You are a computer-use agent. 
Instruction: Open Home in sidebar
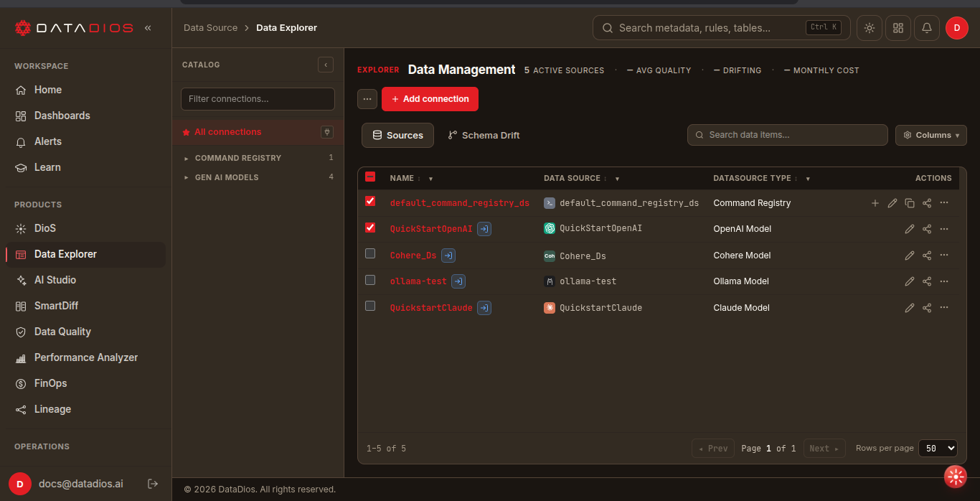point(85,90)
